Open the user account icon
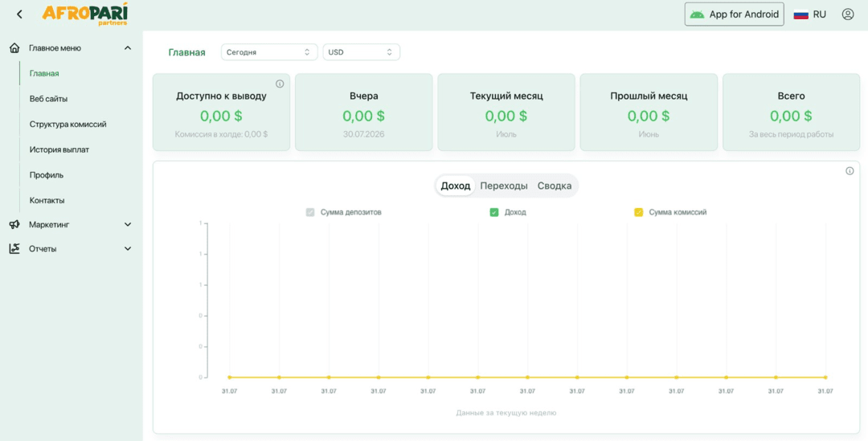 point(848,14)
